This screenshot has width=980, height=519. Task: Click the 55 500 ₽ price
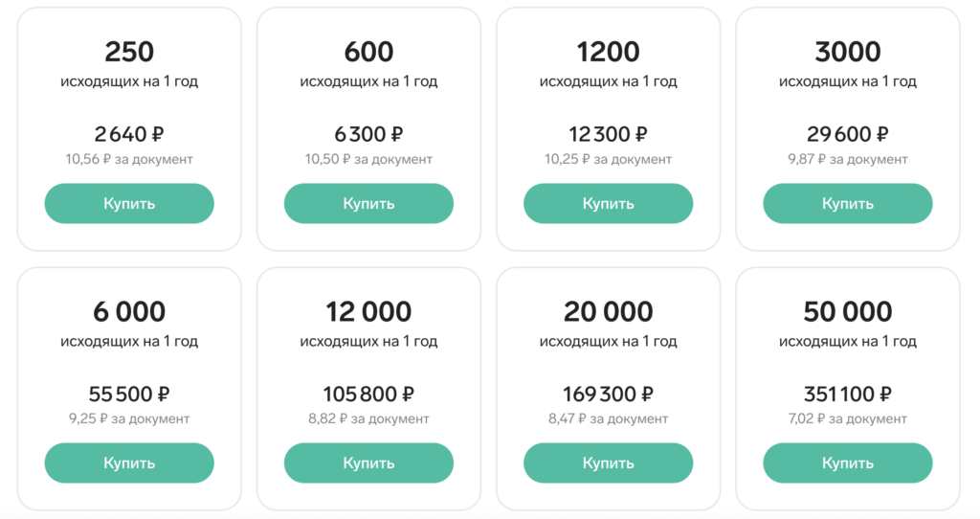click(129, 394)
